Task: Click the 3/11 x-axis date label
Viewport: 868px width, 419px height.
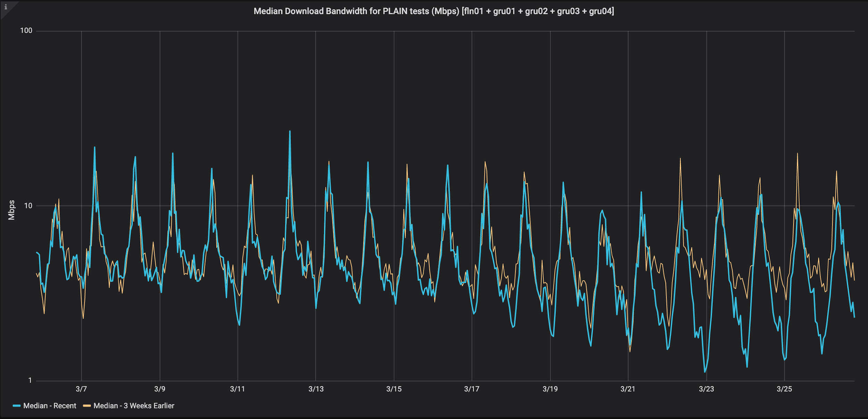Action: (237, 389)
